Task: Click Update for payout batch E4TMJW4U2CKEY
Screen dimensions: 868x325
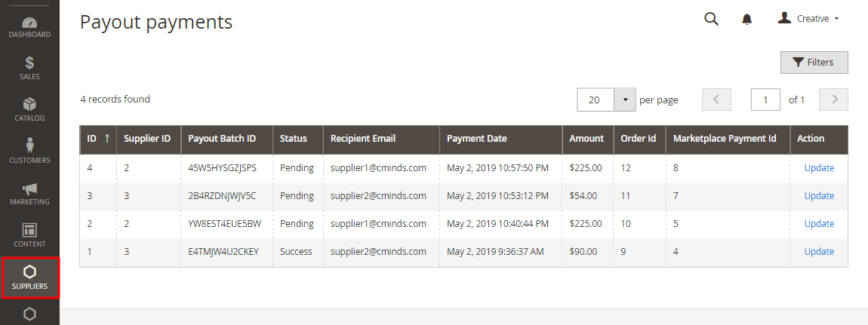Action: (x=819, y=251)
